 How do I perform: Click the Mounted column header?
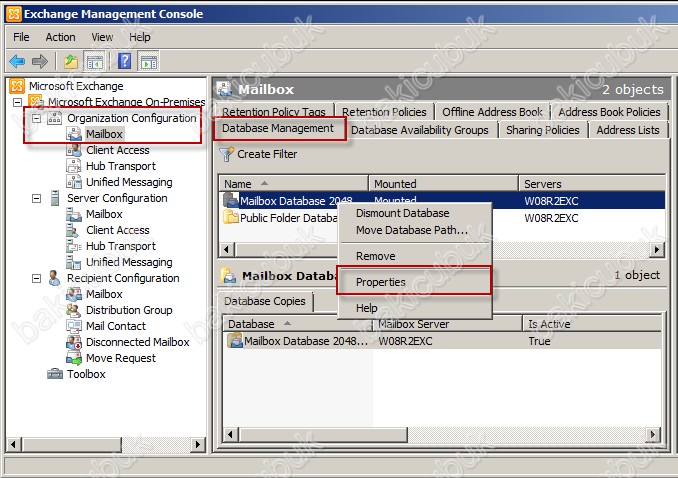click(443, 184)
